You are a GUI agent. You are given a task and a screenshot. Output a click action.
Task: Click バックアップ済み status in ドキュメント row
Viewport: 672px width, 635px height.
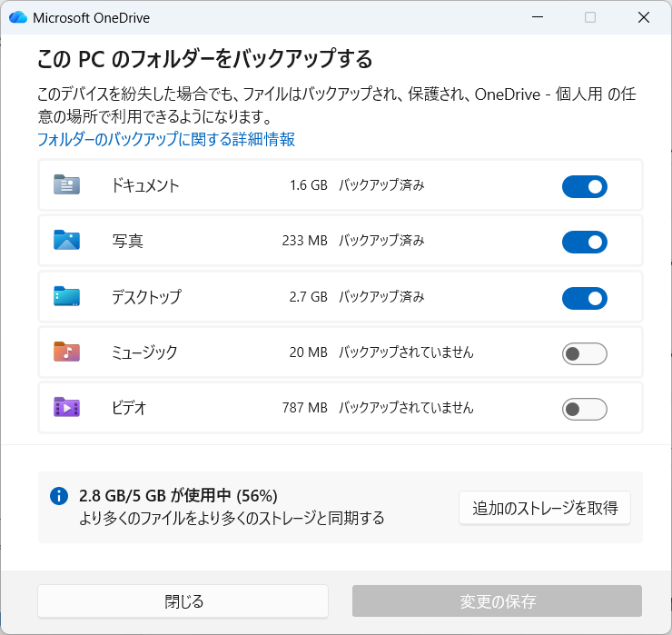[381, 185]
